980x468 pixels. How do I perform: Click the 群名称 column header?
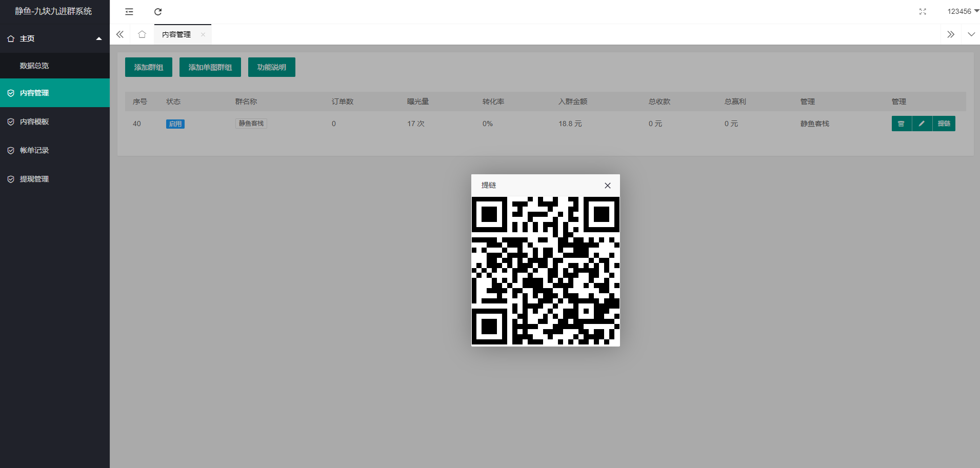(246, 101)
